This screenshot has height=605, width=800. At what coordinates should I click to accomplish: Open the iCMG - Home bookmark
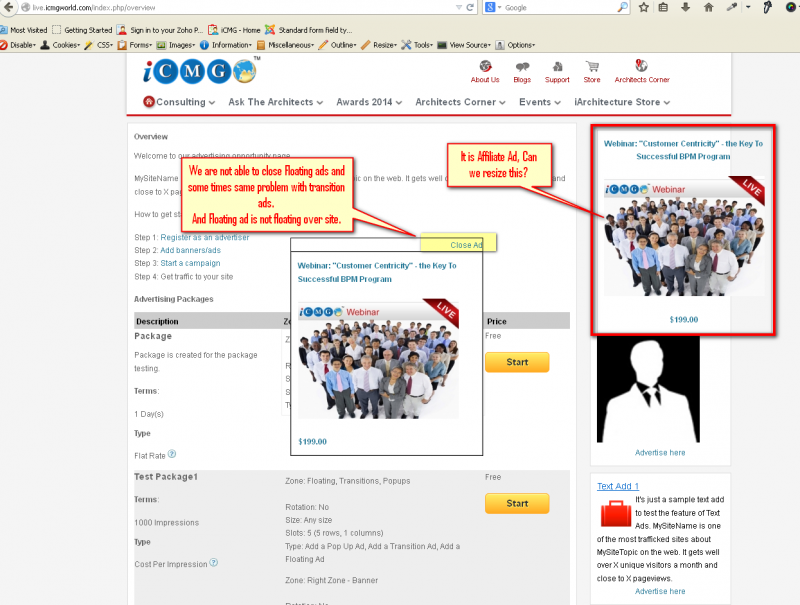234,30
